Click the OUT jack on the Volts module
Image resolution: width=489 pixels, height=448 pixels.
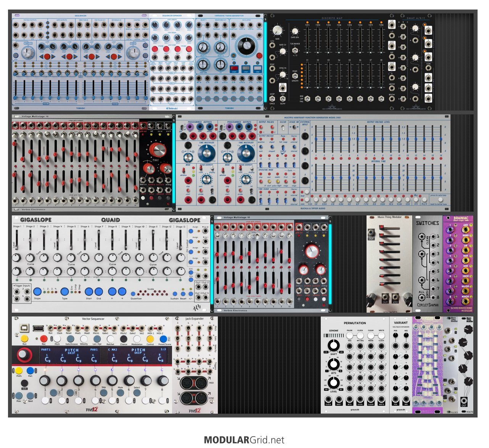pyautogui.click(x=463, y=401)
